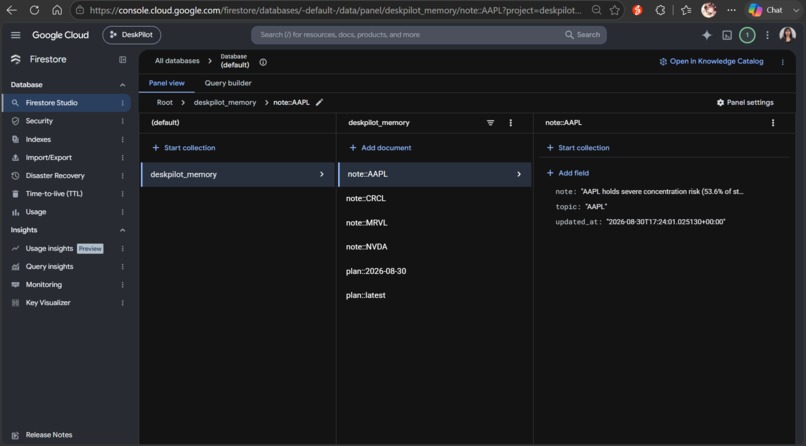Screen dimensions: 806x446
Task: Open the top-right page overflow menu
Action: coord(782,62)
